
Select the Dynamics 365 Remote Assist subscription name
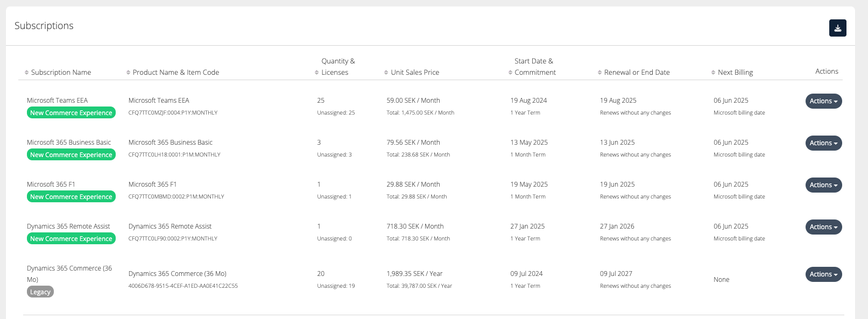(68, 226)
